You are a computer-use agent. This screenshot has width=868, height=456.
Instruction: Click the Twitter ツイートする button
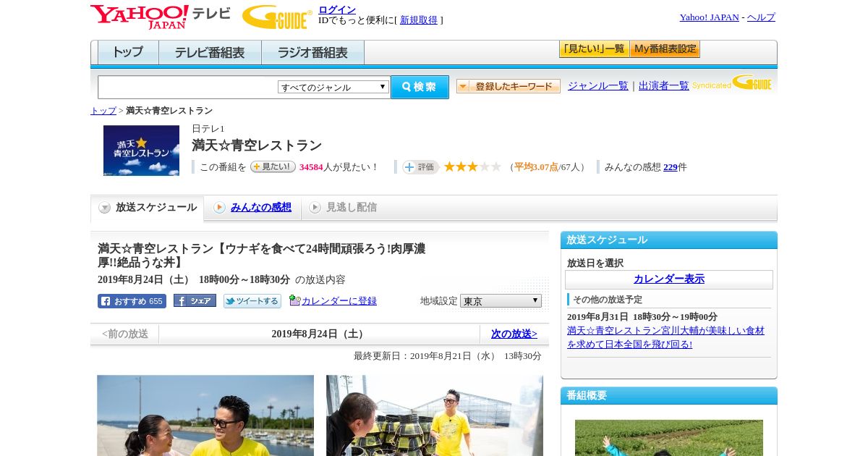pyautogui.click(x=252, y=301)
